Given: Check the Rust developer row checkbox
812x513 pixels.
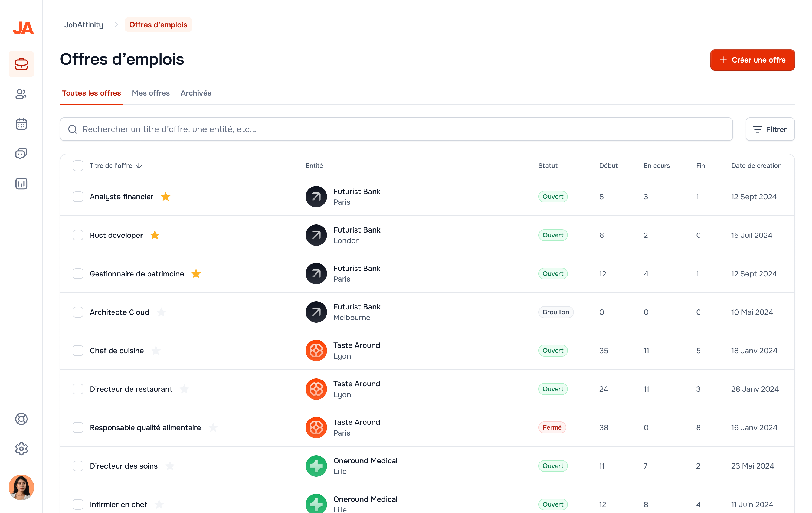Looking at the screenshot, I should (x=78, y=235).
